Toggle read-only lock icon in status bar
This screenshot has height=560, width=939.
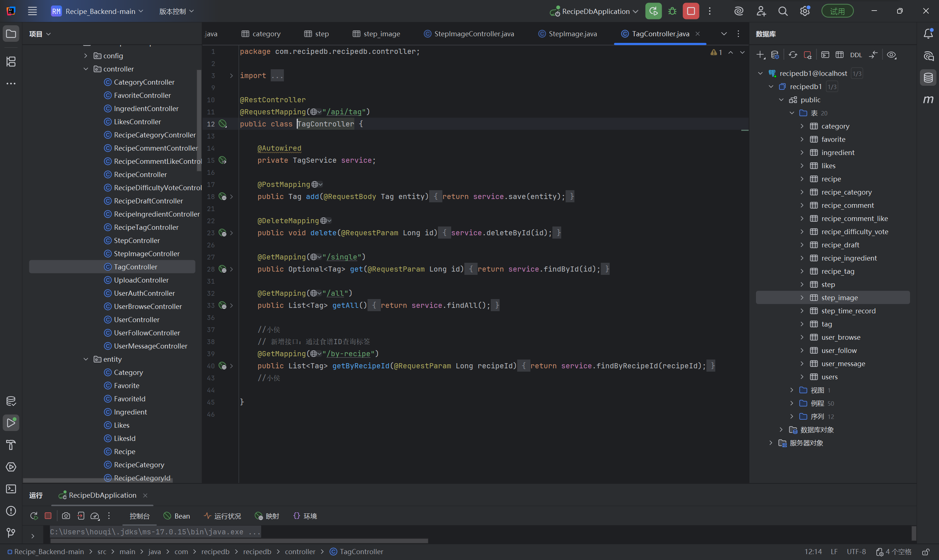925,552
